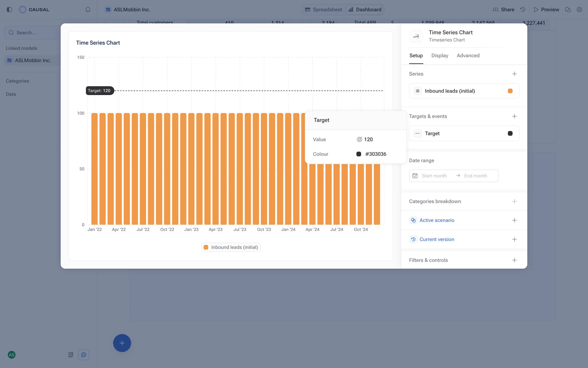Click the Target dashed-line style icon
The height and width of the screenshot is (368, 588).
click(417, 133)
